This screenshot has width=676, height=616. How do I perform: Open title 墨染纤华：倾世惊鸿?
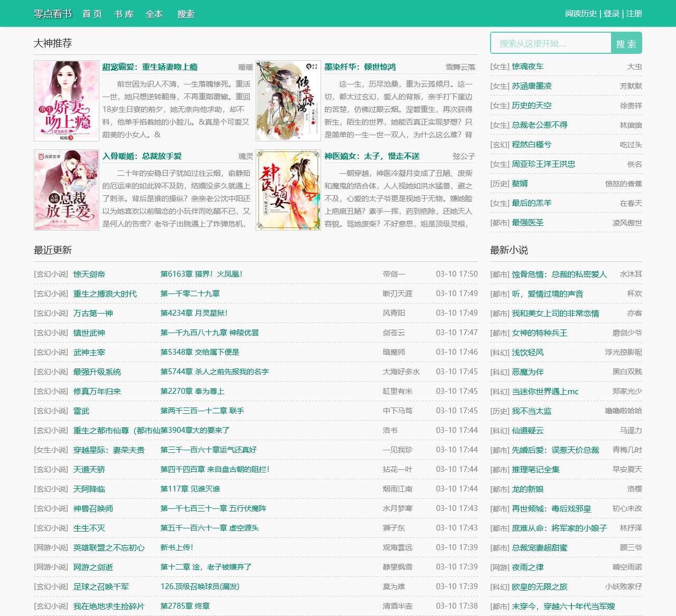click(x=360, y=67)
